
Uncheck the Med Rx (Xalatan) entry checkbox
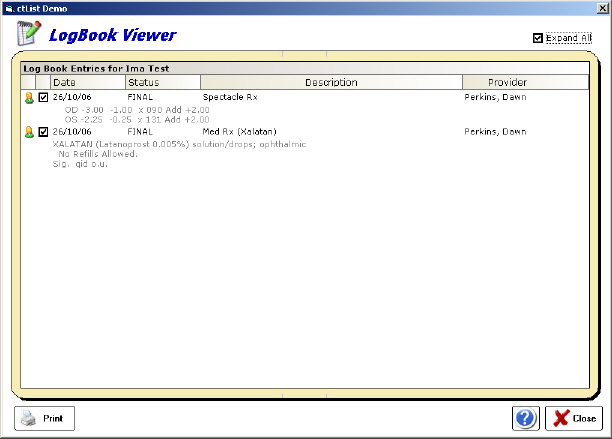(43, 132)
